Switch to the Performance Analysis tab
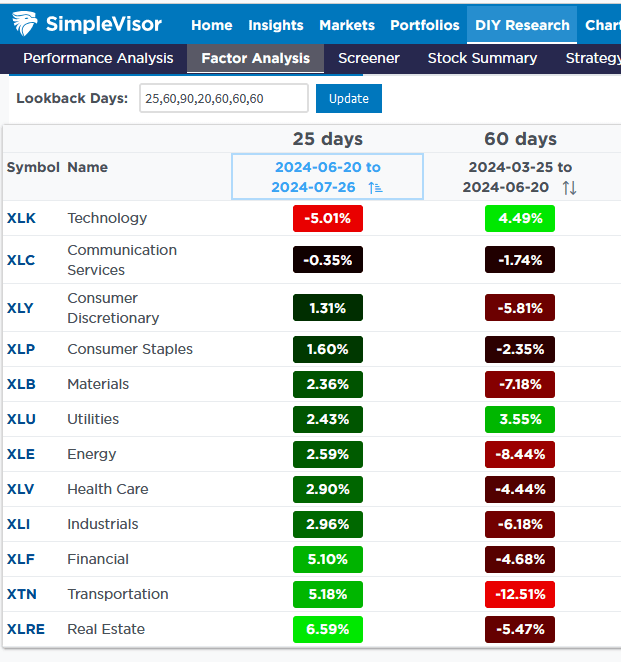Image resolution: width=621 pixels, height=671 pixels. pyautogui.click(x=98, y=58)
